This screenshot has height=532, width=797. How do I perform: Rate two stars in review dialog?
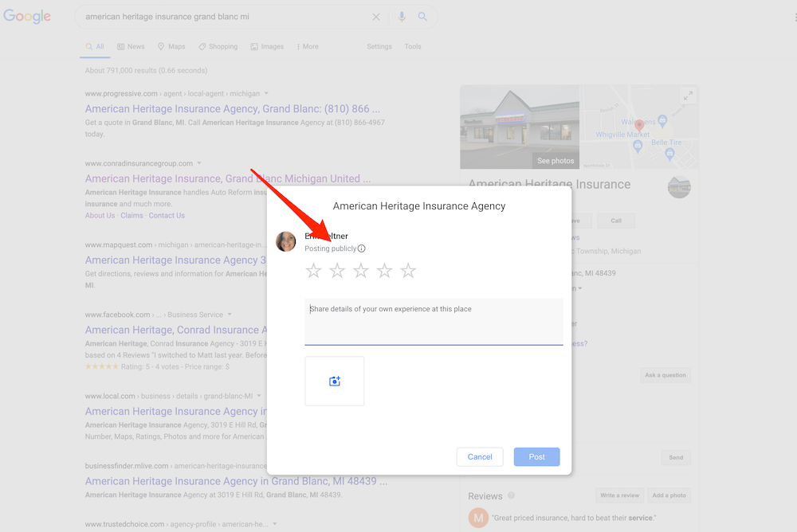click(x=337, y=271)
